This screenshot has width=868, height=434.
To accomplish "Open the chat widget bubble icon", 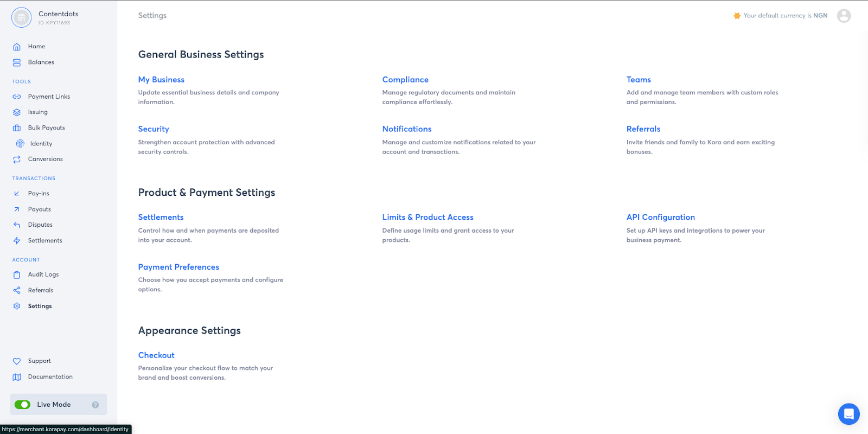I will click(x=849, y=414).
